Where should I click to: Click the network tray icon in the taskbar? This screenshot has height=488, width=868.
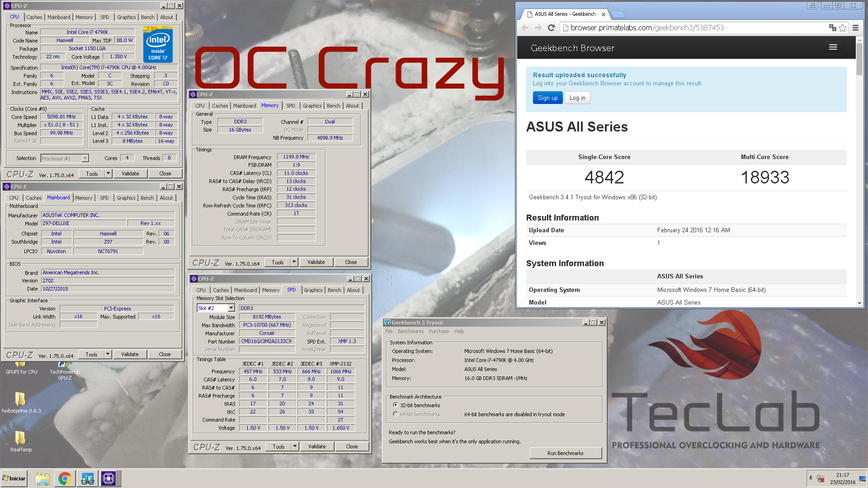point(821,479)
